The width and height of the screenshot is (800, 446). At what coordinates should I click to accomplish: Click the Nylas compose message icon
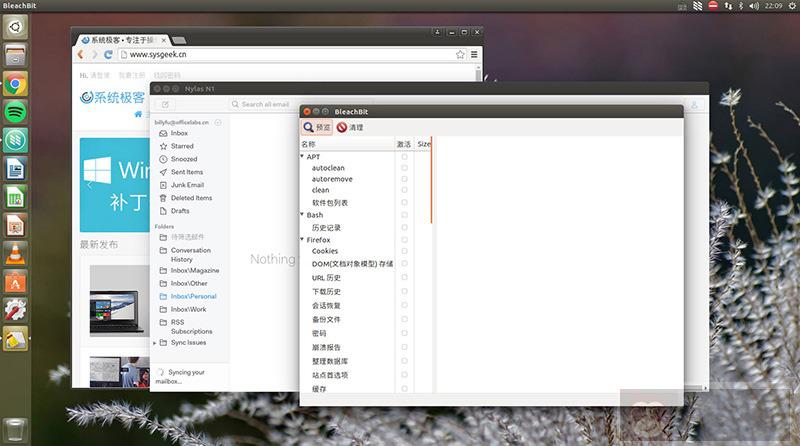pos(165,104)
